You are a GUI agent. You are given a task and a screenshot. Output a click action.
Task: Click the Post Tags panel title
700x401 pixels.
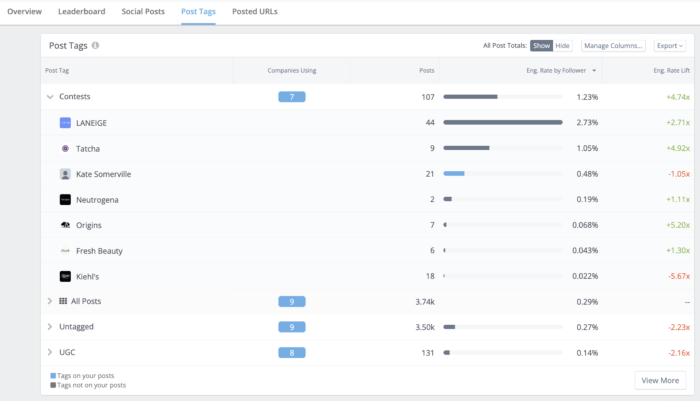pyautogui.click(x=68, y=46)
